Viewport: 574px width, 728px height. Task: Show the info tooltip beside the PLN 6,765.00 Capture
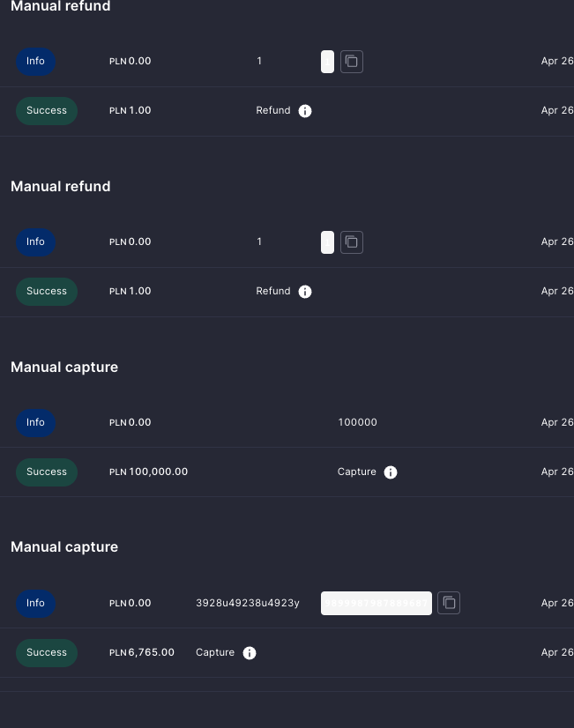pos(250,652)
